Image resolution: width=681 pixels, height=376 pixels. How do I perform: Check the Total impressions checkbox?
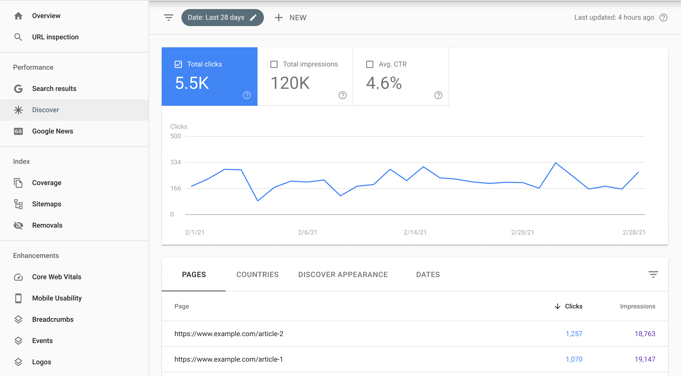[274, 64]
